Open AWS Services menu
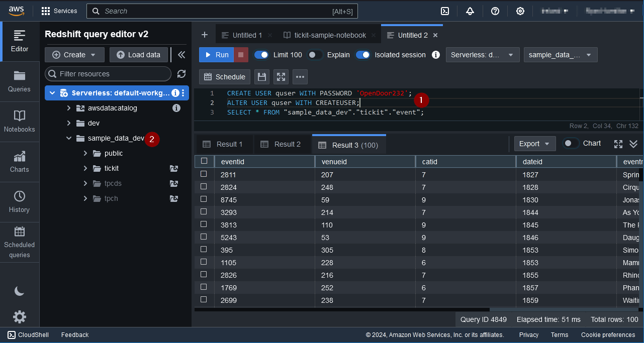 (x=59, y=11)
